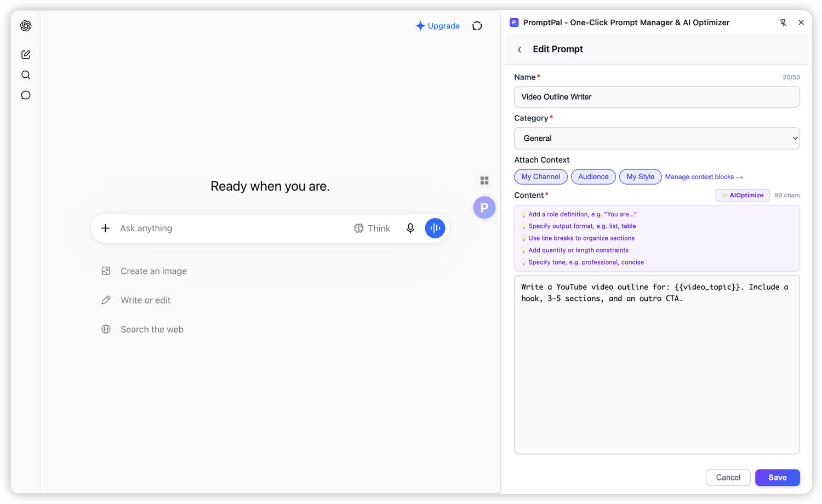Start voice mode with blue waveform button
This screenshot has width=822, height=504.
[x=435, y=228]
